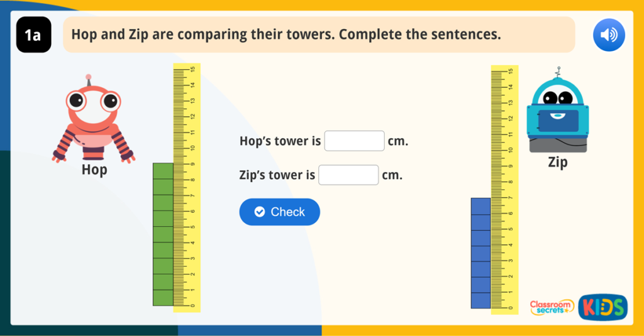Click the top green block of Hop's tower
This screenshot has height=336, width=644.
point(163,171)
